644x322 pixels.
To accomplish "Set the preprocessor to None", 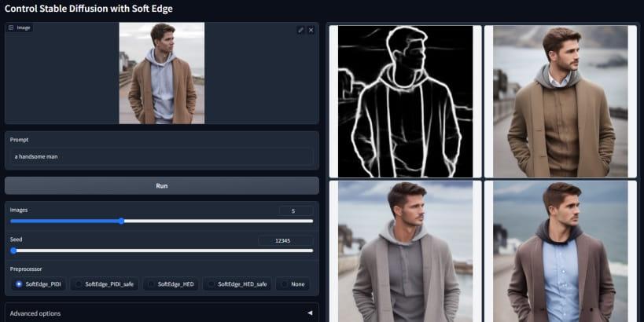I will (283, 284).
